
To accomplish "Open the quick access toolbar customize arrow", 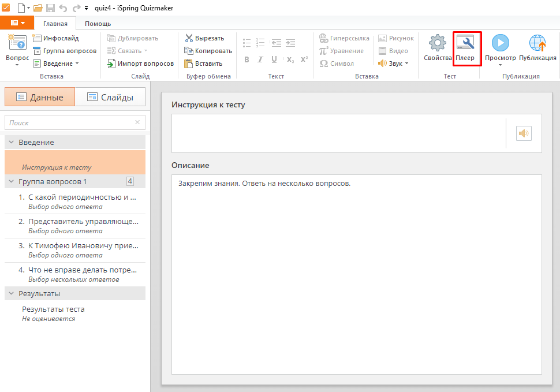I will tap(86, 8).
